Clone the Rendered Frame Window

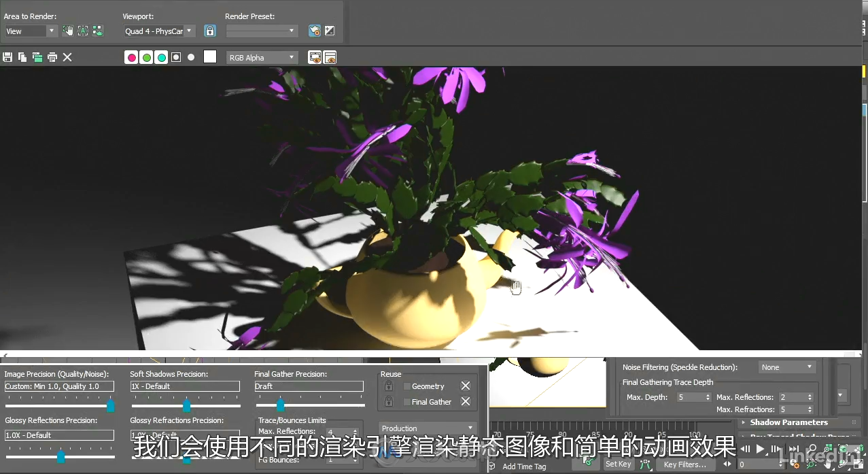37,57
